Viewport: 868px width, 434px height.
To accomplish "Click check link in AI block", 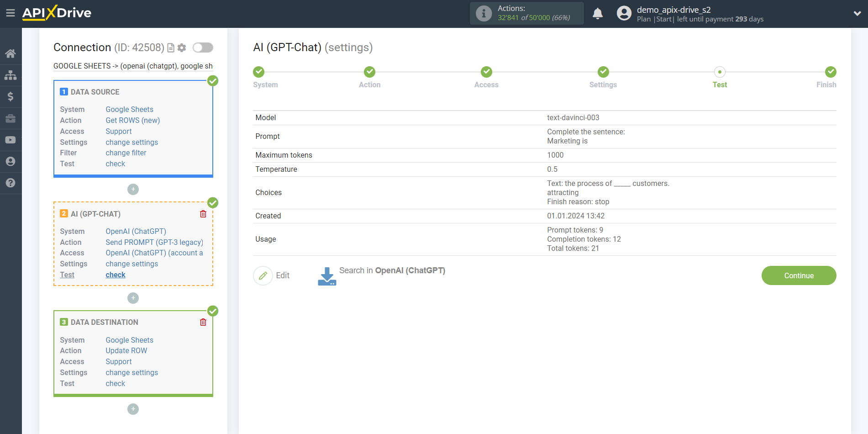I will tap(115, 275).
